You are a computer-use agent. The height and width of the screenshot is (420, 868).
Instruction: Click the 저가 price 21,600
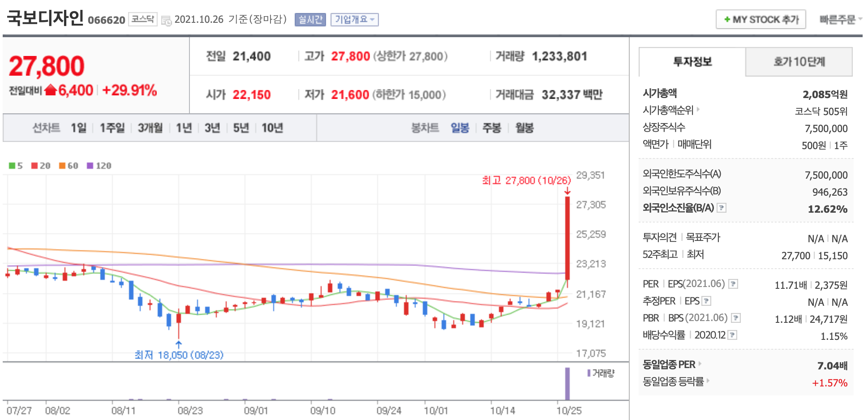point(350,95)
